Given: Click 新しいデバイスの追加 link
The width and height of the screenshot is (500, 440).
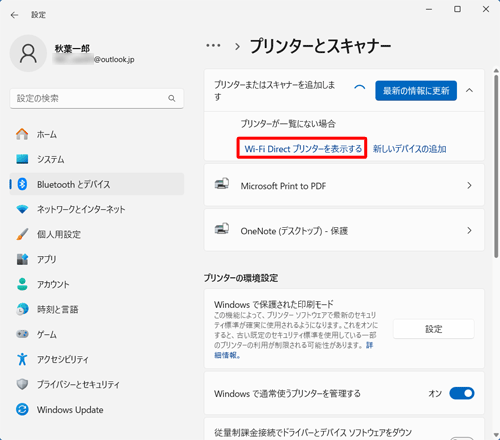Looking at the screenshot, I should [x=409, y=149].
